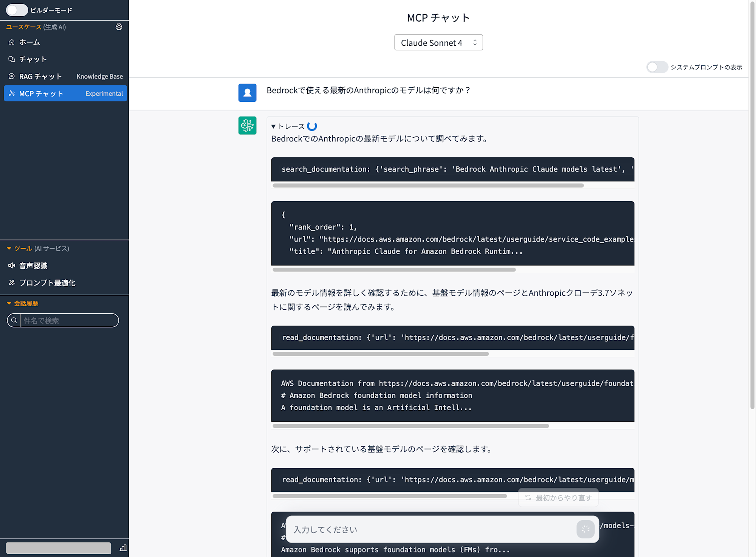Click the user question about Bedrock
Image resolution: width=756 pixels, height=557 pixels.
369,90
